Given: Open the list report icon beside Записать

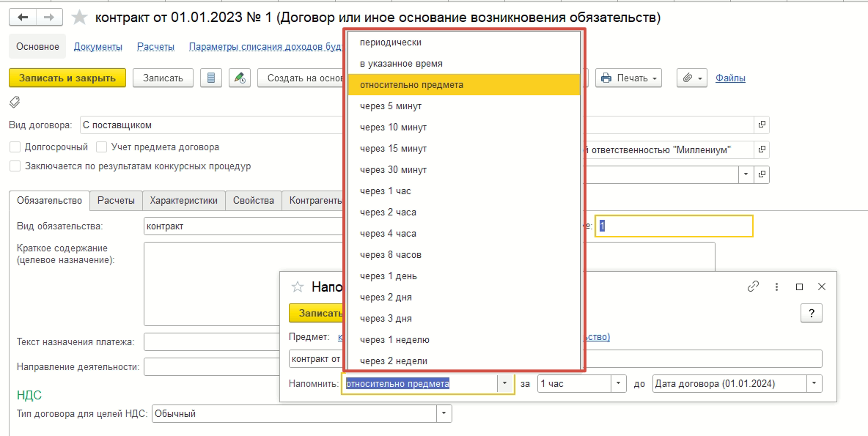Looking at the screenshot, I should click(211, 78).
